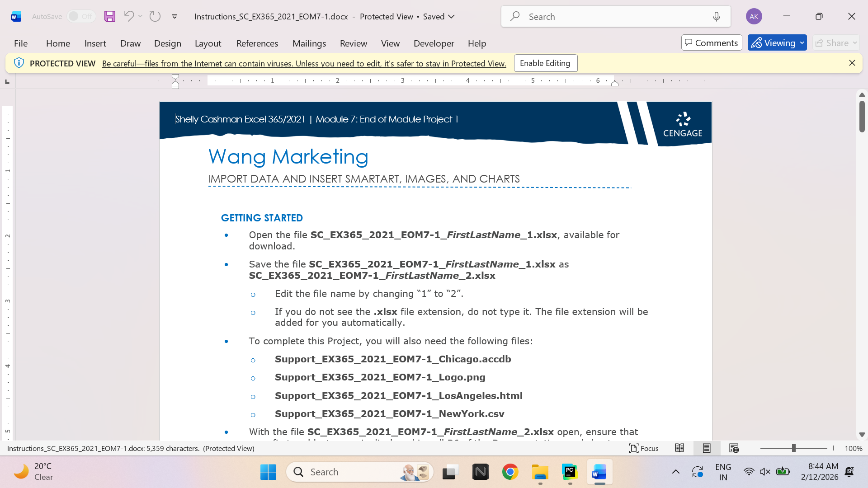This screenshot has width=868, height=488.
Task: Click the Wi-Fi network tray icon
Action: tap(749, 472)
